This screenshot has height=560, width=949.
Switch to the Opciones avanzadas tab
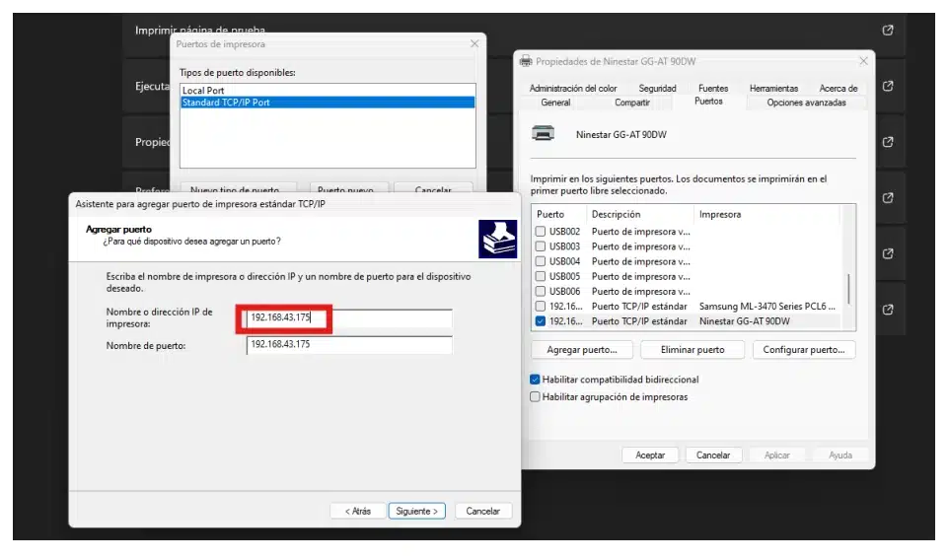[x=806, y=103]
